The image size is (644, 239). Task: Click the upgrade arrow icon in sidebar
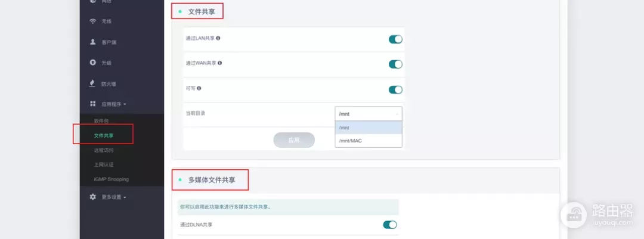point(93,63)
